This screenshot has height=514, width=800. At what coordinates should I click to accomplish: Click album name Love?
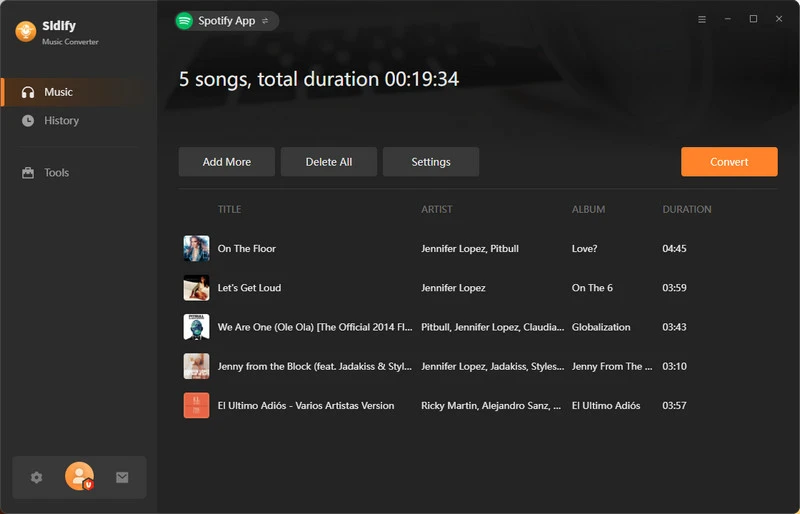584,249
